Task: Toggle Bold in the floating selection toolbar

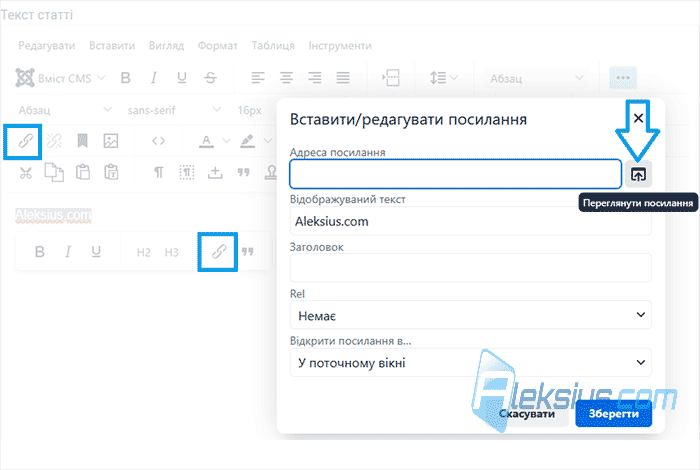Action: click(39, 252)
